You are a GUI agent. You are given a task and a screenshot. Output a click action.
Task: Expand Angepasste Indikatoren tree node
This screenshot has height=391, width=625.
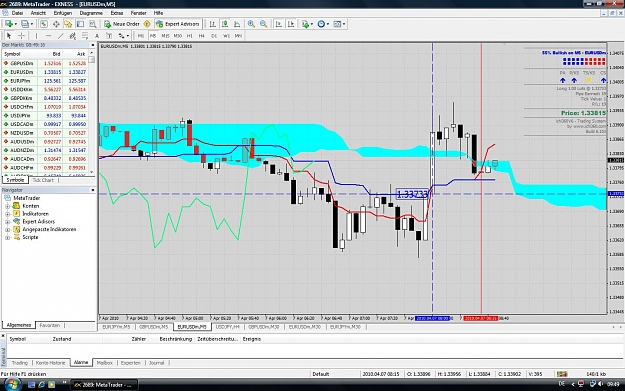[7, 230]
